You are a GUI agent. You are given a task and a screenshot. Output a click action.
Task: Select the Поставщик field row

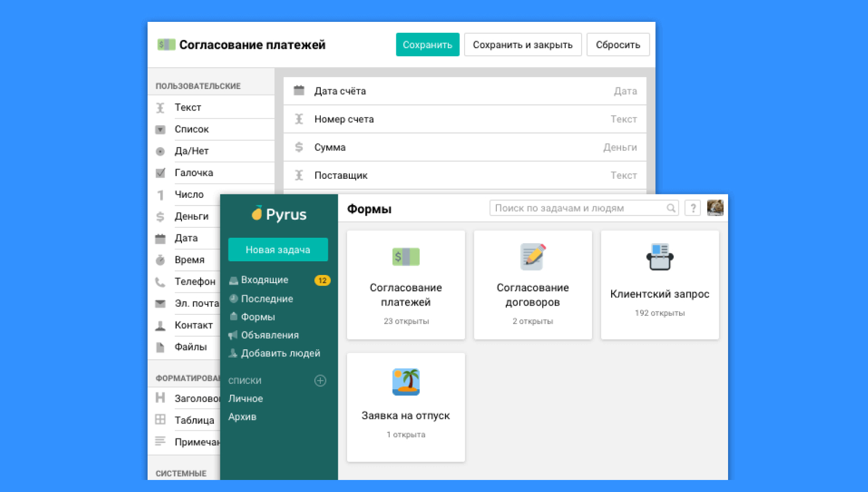pos(465,175)
